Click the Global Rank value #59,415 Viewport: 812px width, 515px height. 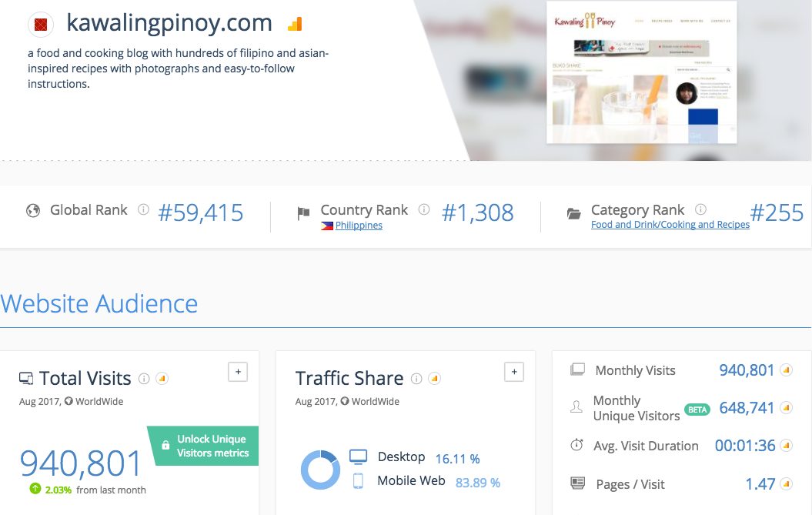(x=200, y=213)
